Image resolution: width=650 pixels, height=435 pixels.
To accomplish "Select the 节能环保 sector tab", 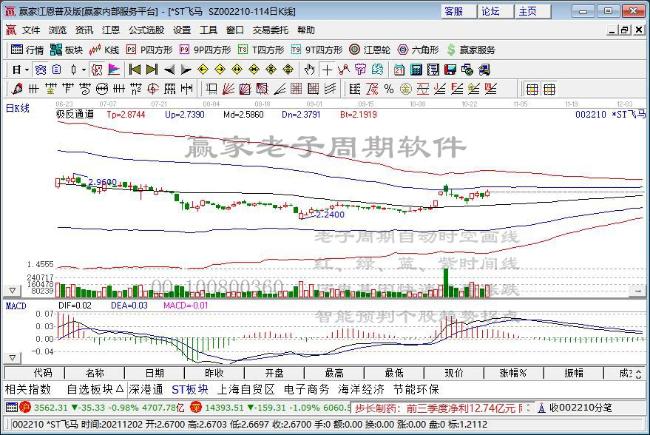I will click(x=416, y=389).
